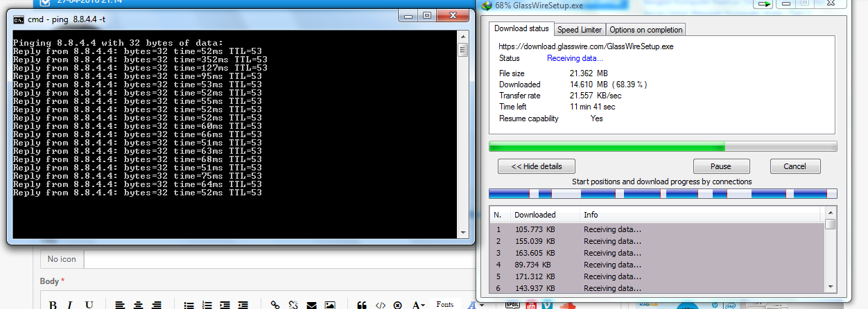
Task: Center-align text in the body editor
Action: (x=139, y=305)
